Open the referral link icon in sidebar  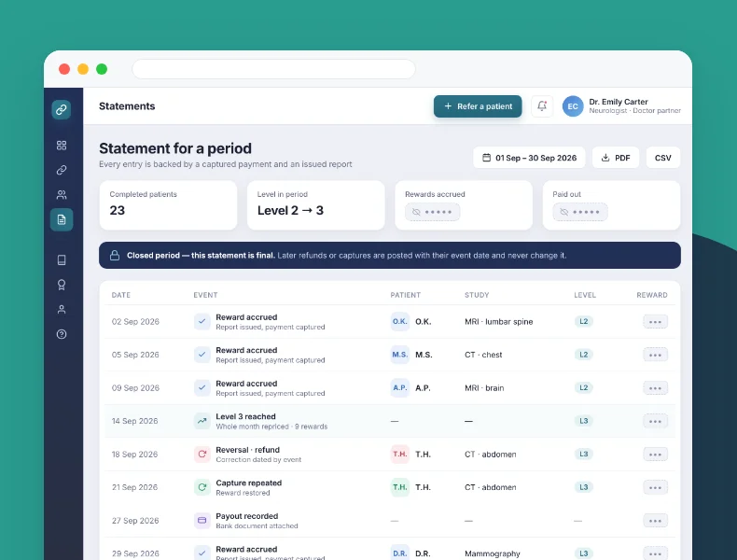point(62,170)
